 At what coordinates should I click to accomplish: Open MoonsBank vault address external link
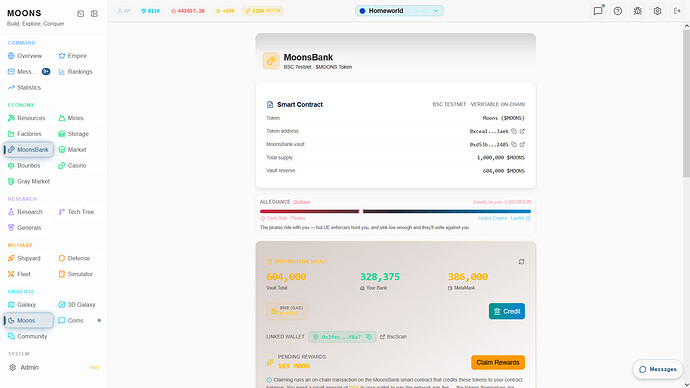coord(522,144)
